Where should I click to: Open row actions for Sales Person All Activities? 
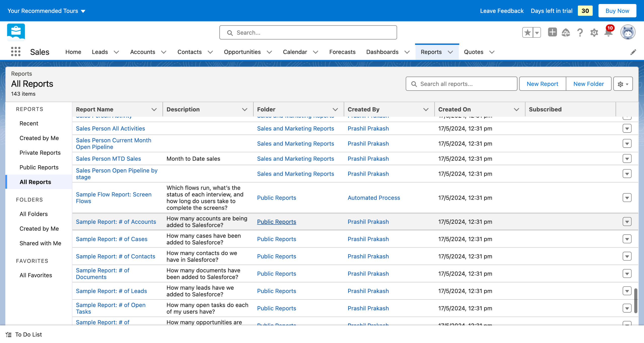627,128
